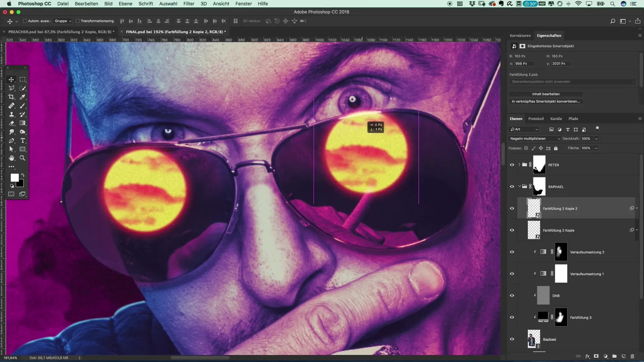Select the Pen tool
Viewport: 644px width, 362px height.
(11, 140)
